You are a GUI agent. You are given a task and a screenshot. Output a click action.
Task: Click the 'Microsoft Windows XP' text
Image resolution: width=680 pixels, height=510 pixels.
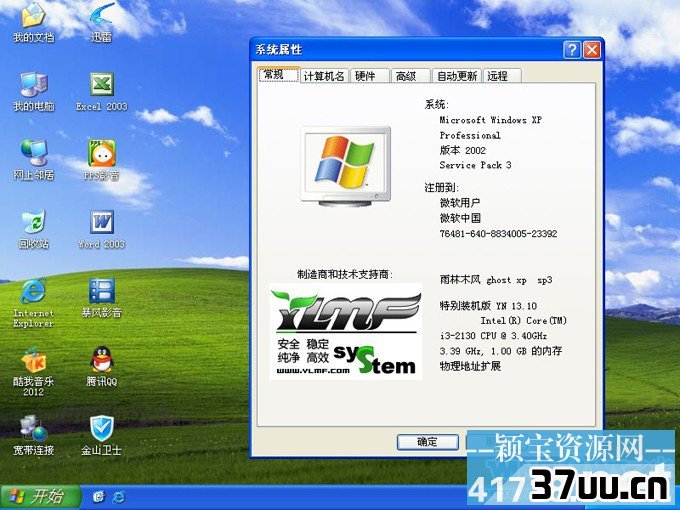pyautogui.click(x=490, y=120)
